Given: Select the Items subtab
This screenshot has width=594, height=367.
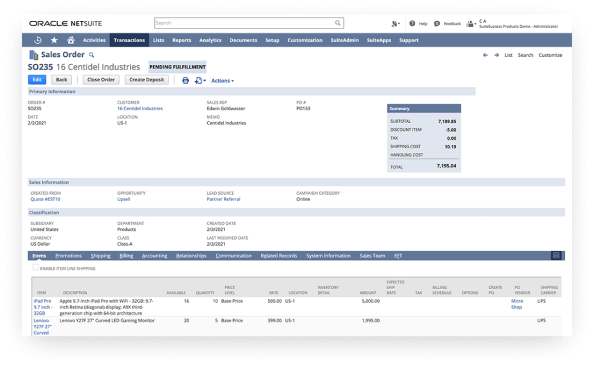Looking at the screenshot, I should click(39, 256).
